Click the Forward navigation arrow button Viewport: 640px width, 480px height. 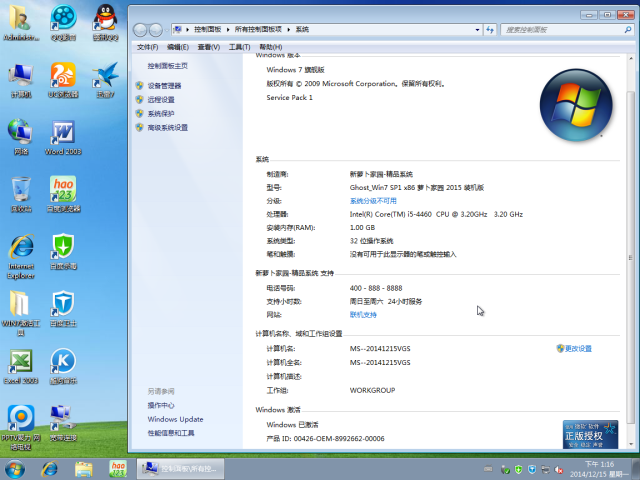[x=156, y=29]
